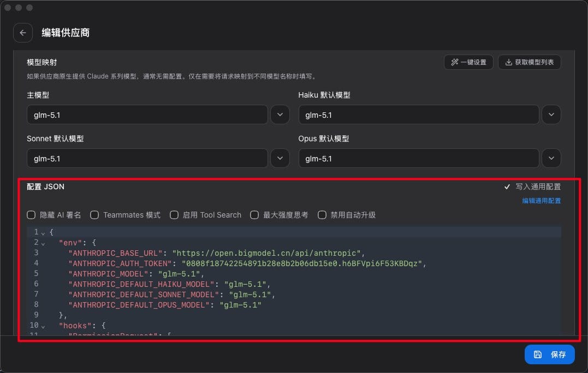
Task: Click the checkmark beside 写入通用配置
Action: point(507,186)
